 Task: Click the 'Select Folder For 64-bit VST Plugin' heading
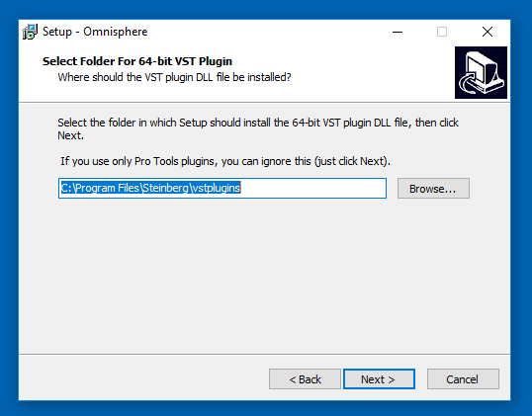(137, 61)
